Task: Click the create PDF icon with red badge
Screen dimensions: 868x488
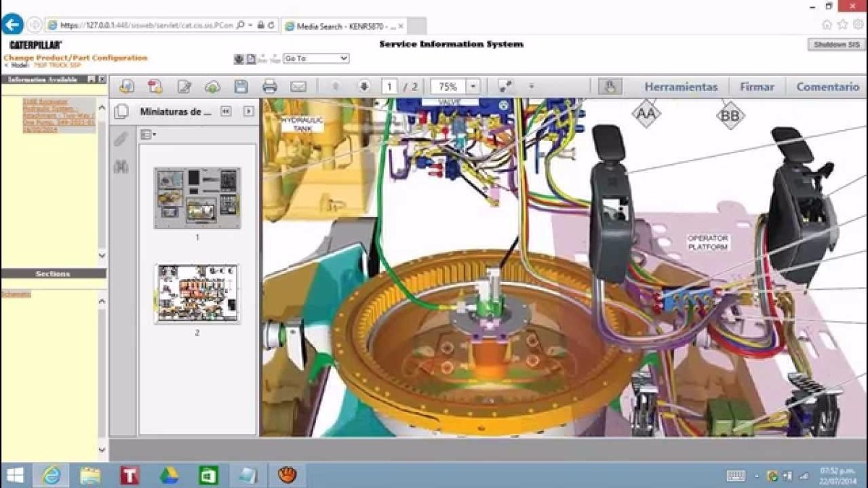Action: [x=155, y=87]
